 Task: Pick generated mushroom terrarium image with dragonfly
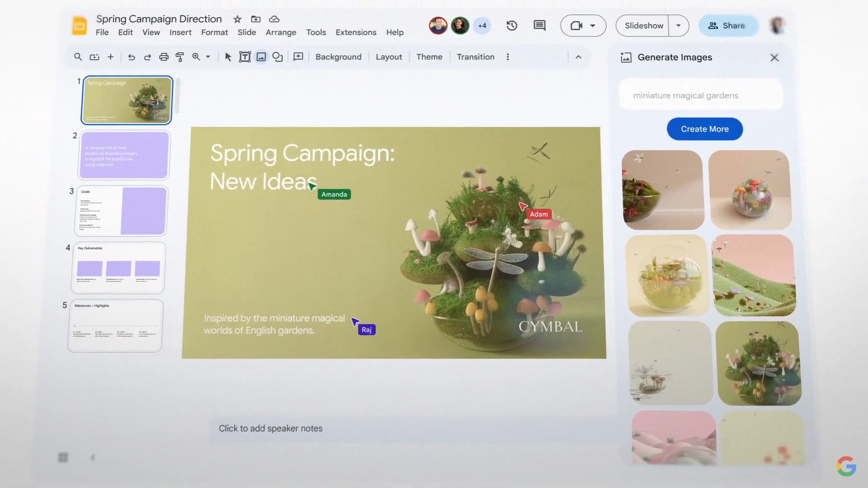click(x=759, y=363)
